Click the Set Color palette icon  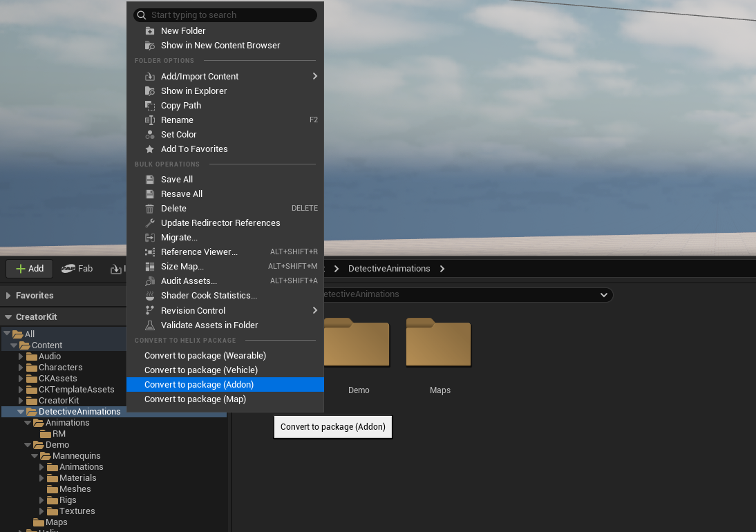point(150,135)
